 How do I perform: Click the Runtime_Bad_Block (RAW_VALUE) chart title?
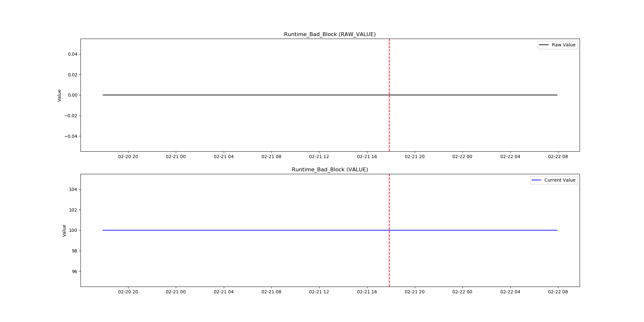330,34
